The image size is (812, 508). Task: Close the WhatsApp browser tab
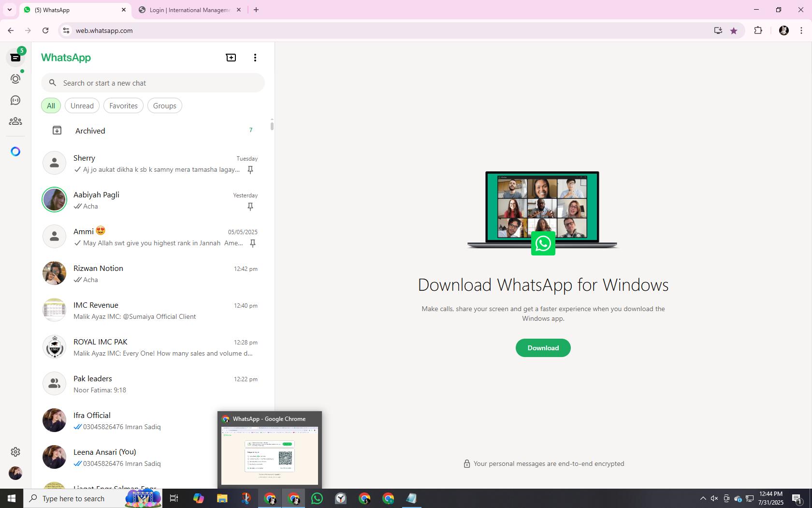(x=124, y=10)
